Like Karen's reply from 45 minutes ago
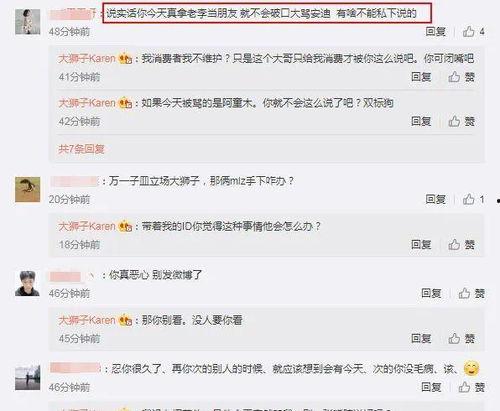The image size is (500, 411). coord(461,338)
